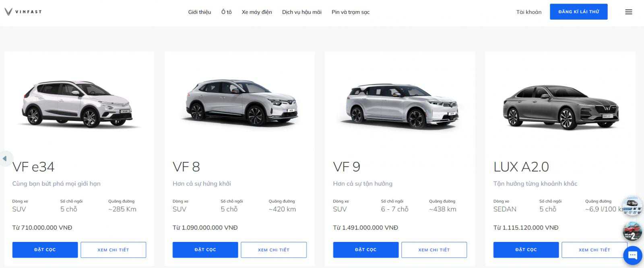
Task: Open the Giới thiệu menu
Action: pyautogui.click(x=199, y=12)
